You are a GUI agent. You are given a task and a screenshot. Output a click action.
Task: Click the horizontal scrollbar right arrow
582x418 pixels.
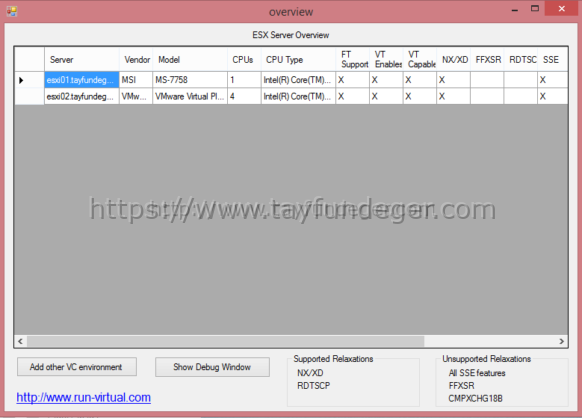point(562,341)
